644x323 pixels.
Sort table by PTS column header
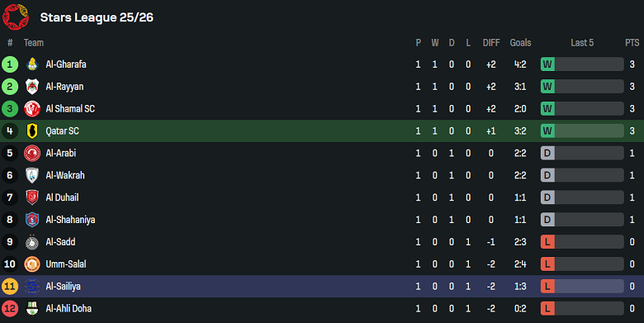click(632, 43)
